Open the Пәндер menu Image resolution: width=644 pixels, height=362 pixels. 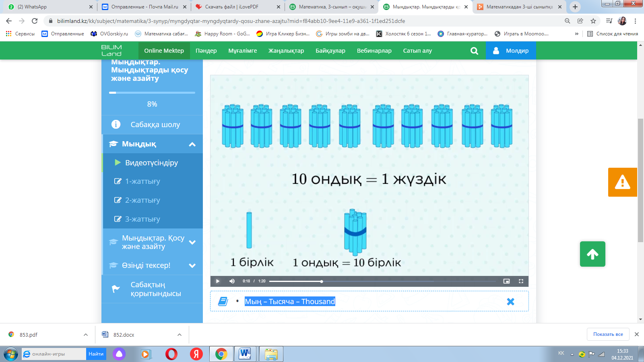[x=206, y=51]
